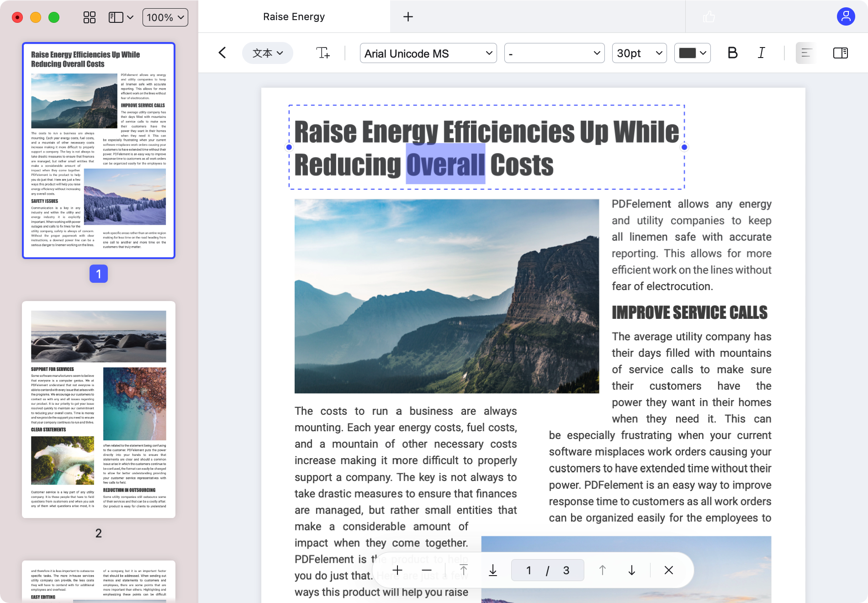Close the floating page navigation bar
This screenshot has width=868, height=603.
point(669,570)
